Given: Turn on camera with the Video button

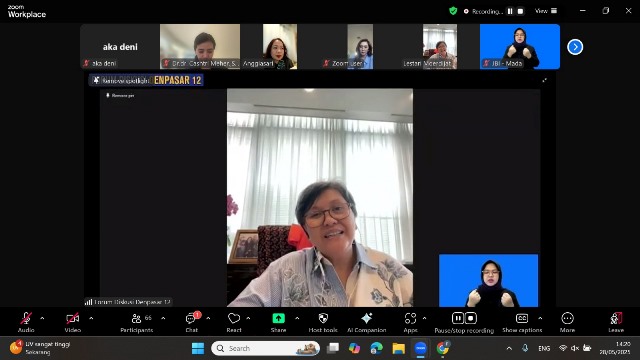Looking at the screenshot, I should click(73, 322).
